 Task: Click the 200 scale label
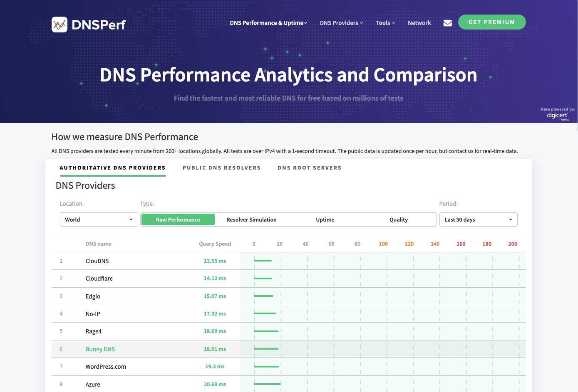pos(513,244)
